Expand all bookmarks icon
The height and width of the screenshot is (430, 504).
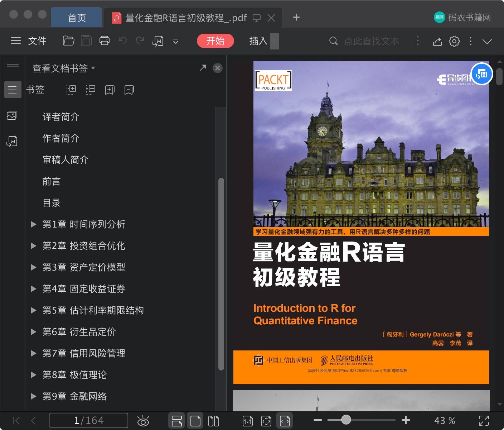tap(71, 90)
